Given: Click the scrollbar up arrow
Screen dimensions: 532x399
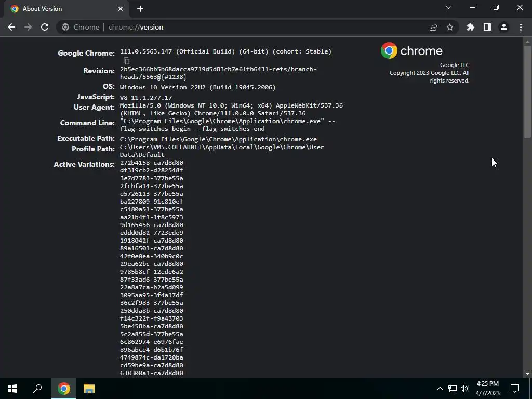Looking at the screenshot, I should [x=527, y=42].
